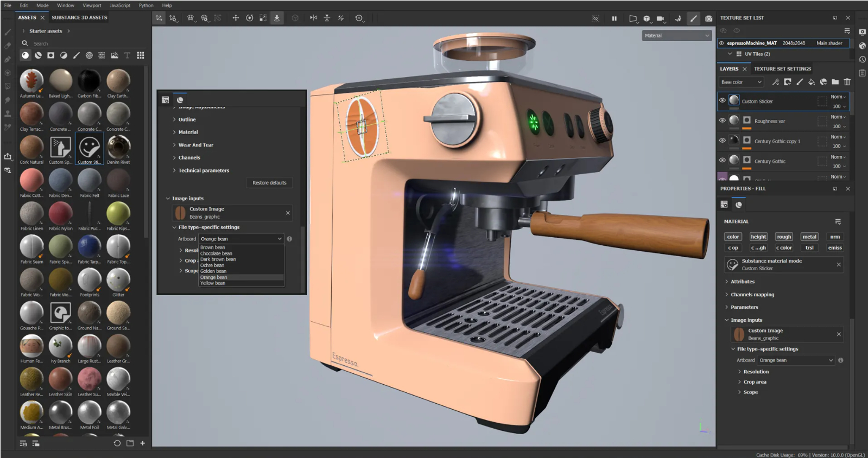Remove Custom Sticker substance material mode
The height and width of the screenshot is (458, 868).
click(839, 265)
